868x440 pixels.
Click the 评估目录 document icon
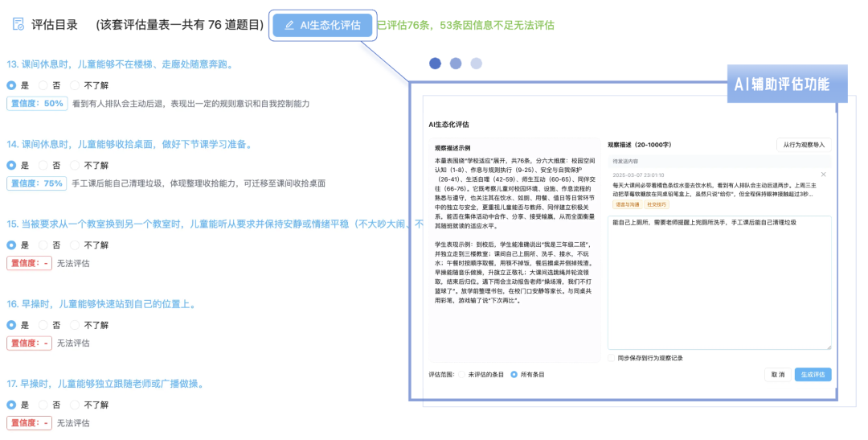tap(18, 24)
